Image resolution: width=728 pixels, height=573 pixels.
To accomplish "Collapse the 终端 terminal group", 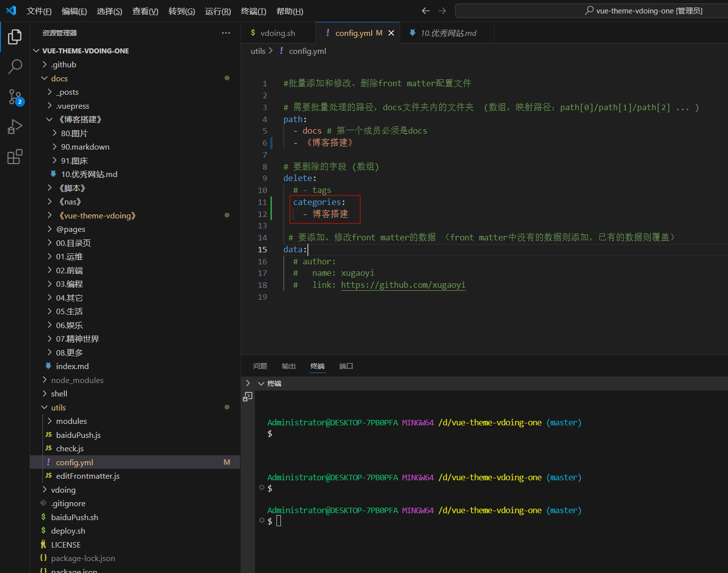I will (261, 383).
